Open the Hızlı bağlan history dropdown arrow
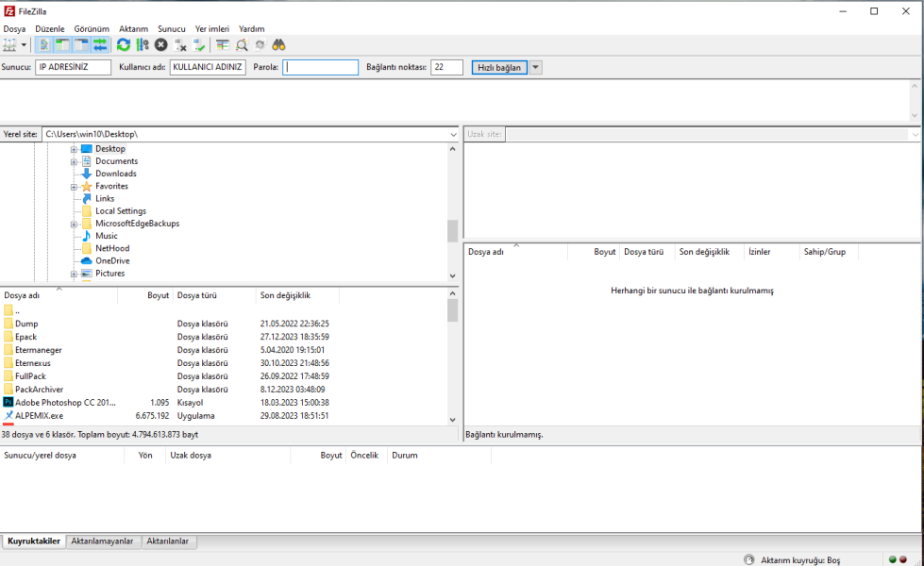The width and height of the screenshot is (924, 566). 536,68
